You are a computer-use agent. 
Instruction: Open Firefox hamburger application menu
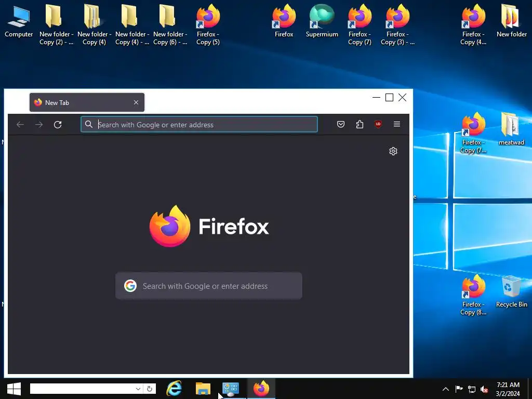396,124
